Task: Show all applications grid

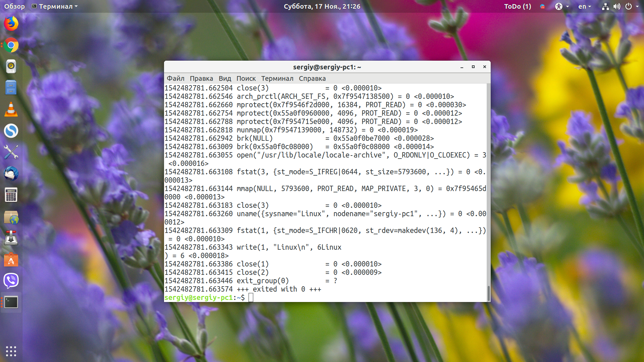Action: pos(11,351)
